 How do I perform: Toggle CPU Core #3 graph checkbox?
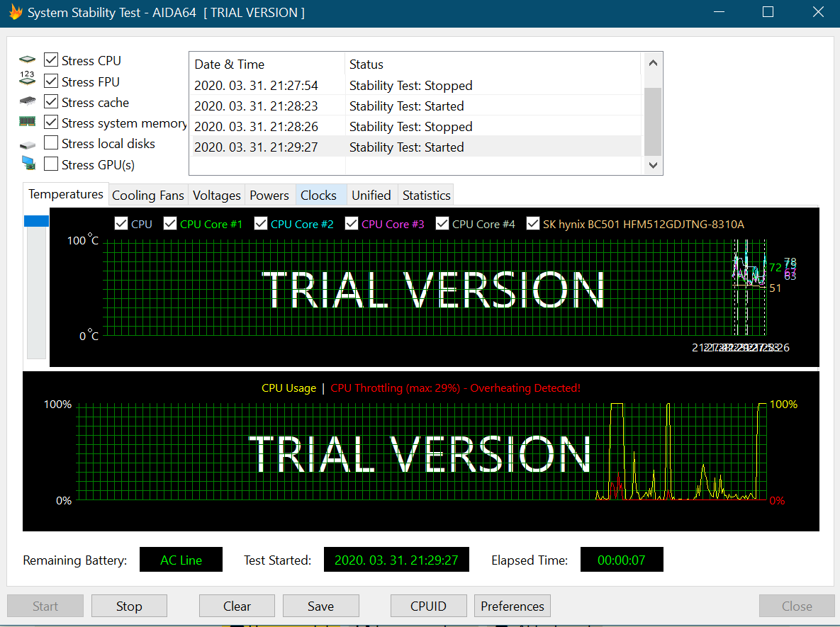[352, 223]
